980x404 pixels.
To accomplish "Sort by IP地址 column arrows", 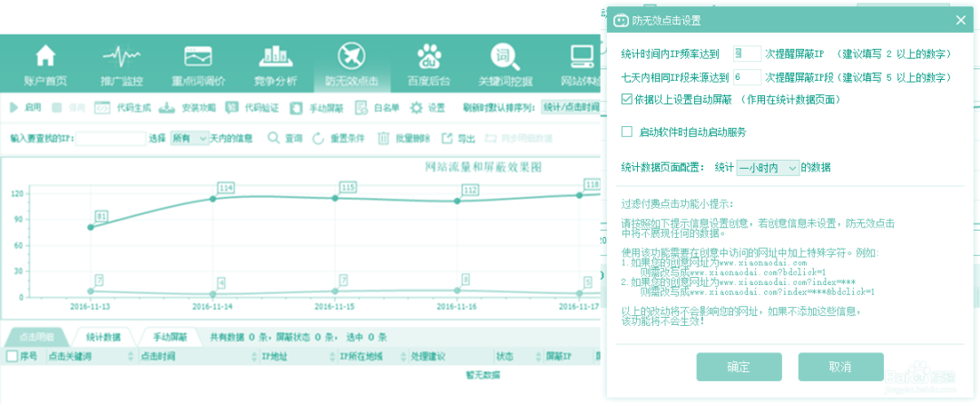I will 333,357.
